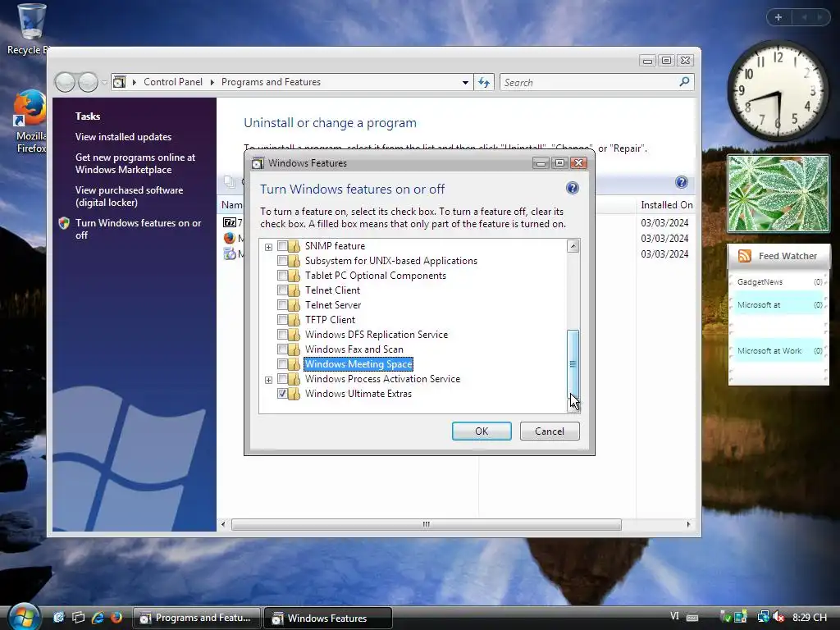Expand Windows Process Activation Service node
The width and height of the screenshot is (840, 630).
268,380
